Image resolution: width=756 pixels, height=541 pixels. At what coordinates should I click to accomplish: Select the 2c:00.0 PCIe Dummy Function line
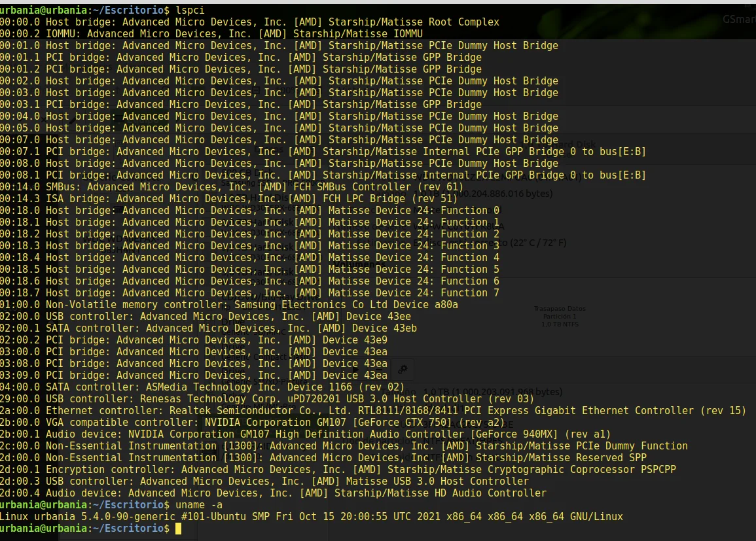344,447
